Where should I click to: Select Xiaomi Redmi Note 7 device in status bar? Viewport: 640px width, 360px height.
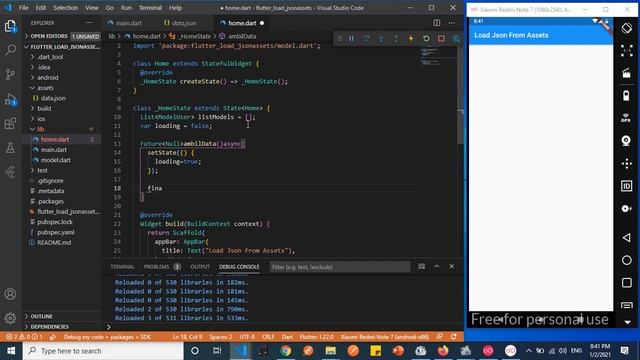[385, 337]
